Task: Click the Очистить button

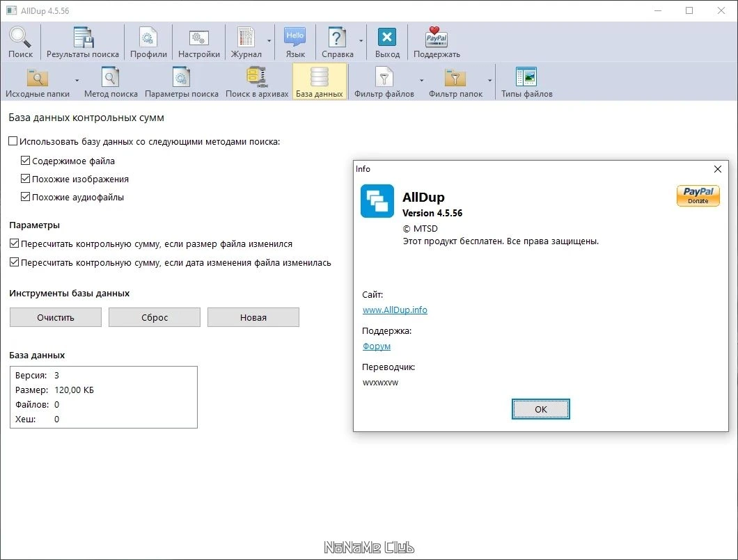Action: coord(56,317)
